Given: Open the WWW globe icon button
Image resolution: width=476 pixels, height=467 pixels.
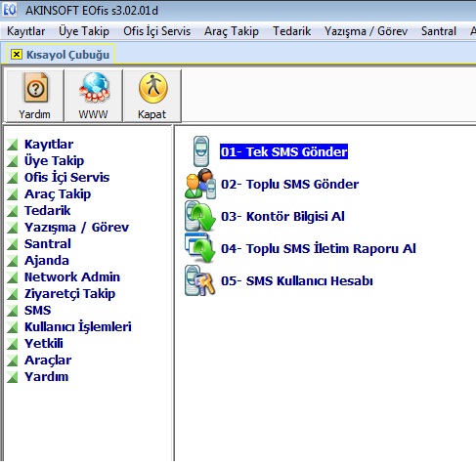Looking at the screenshot, I should click(94, 96).
